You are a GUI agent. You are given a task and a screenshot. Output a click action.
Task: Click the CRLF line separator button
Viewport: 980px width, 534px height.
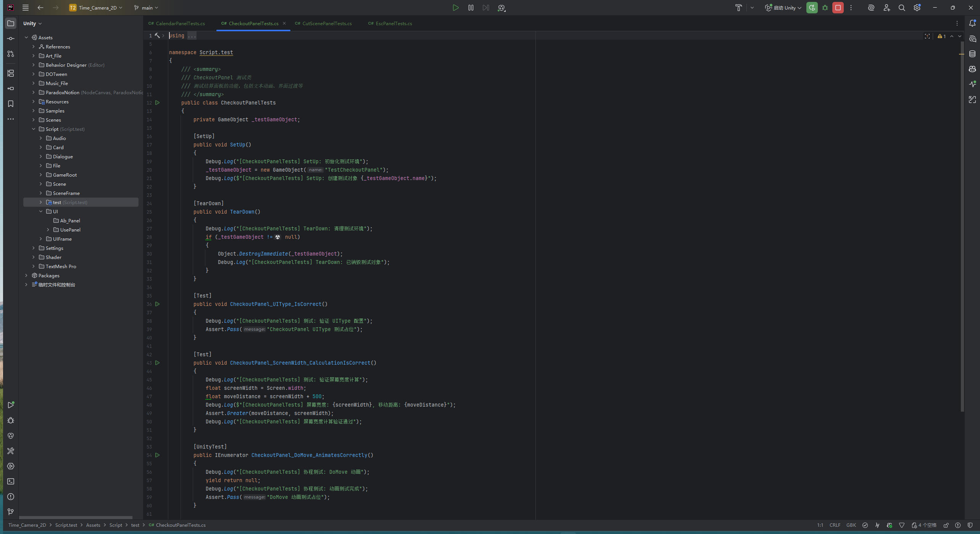tap(835, 525)
